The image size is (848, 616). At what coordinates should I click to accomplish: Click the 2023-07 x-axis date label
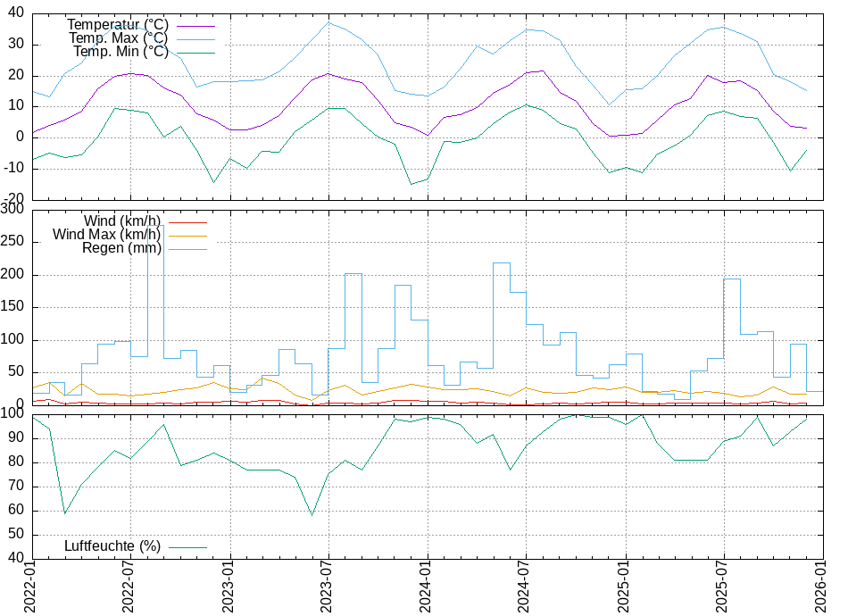click(x=328, y=587)
